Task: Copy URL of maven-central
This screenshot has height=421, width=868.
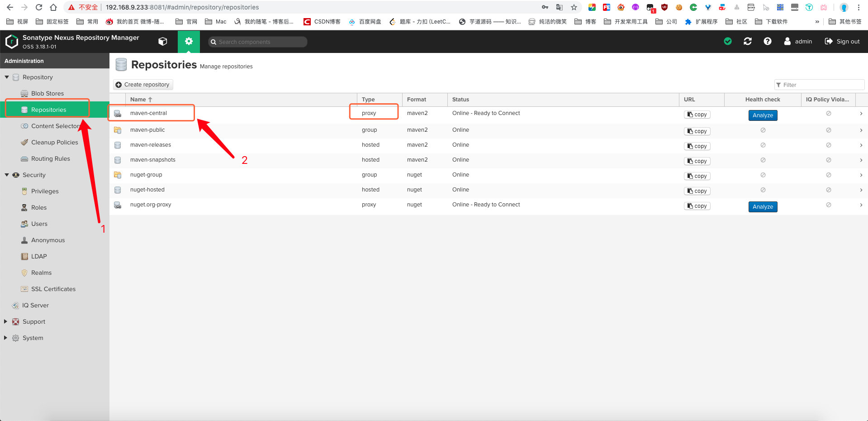Action: pyautogui.click(x=697, y=115)
